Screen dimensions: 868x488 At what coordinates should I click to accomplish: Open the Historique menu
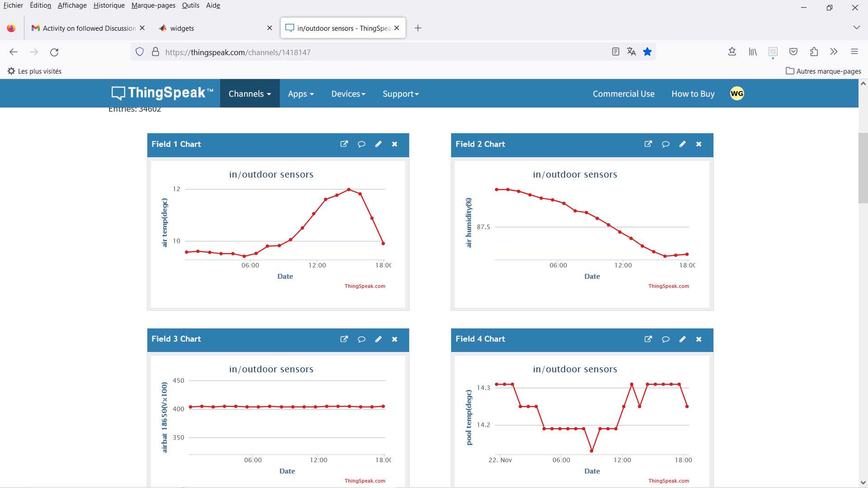point(109,5)
